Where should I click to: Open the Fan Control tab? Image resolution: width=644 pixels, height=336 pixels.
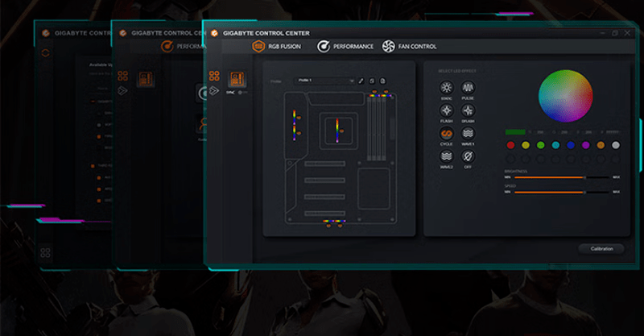click(409, 47)
